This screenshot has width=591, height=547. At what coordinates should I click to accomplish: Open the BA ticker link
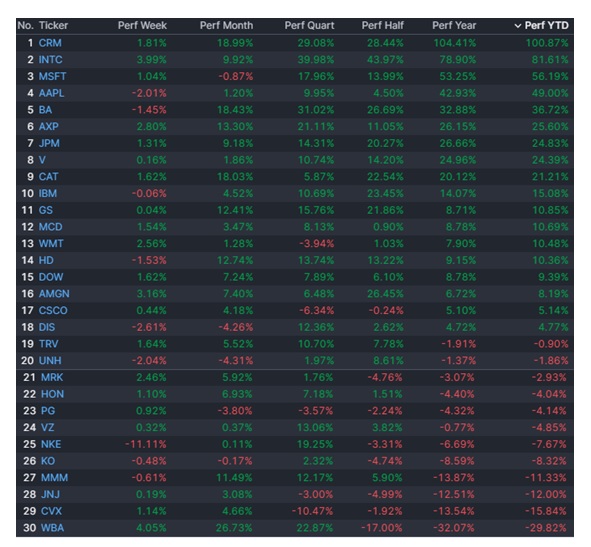pos(45,110)
